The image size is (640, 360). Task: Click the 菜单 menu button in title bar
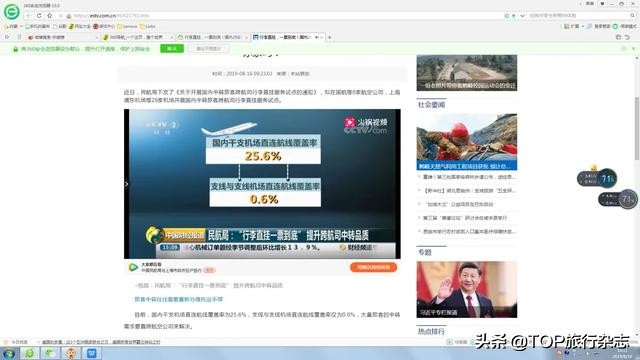point(590,4)
